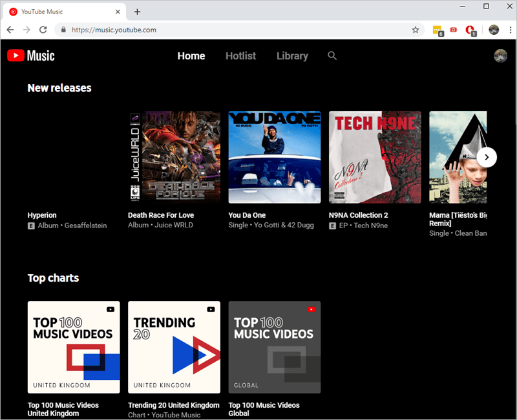Open the account avatar in YouTube Music header
Viewport: 517px width, 420px height.
coord(500,56)
